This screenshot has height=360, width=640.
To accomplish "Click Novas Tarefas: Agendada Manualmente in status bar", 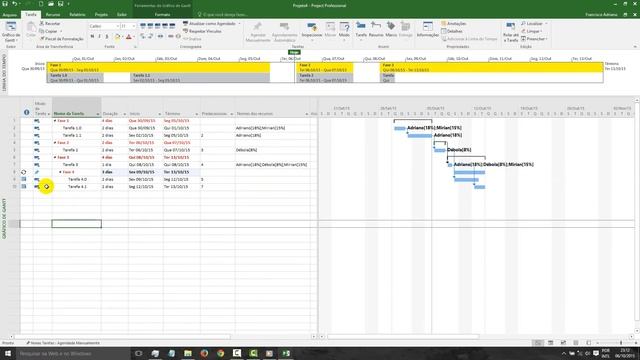I will [x=63, y=343].
